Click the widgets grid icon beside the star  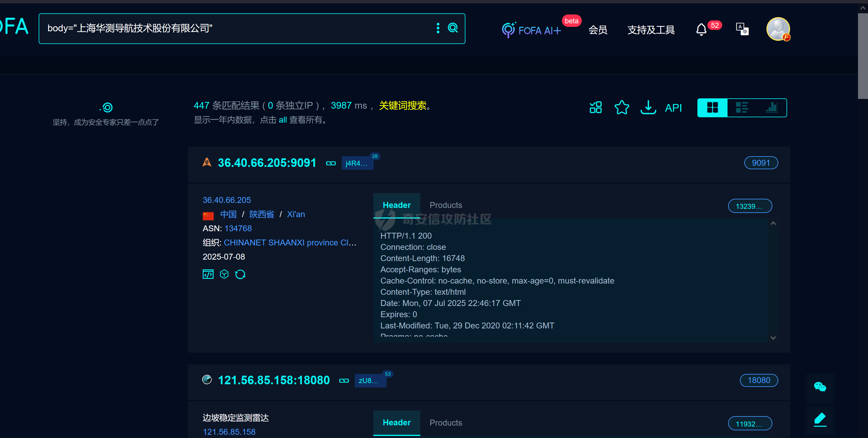point(595,108)
